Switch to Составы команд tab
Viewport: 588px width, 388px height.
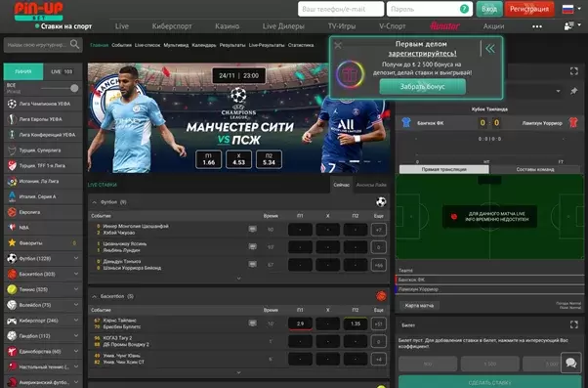coord(535,169)
